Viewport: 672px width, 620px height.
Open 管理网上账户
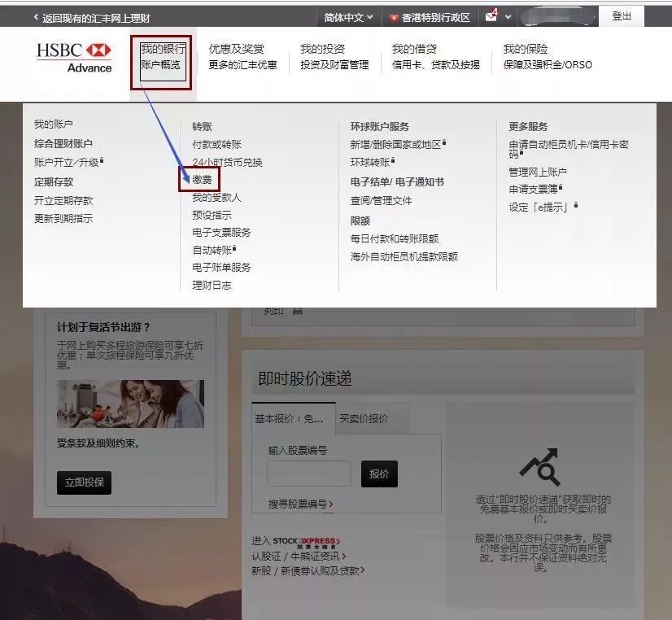click(x=538, y=172)
